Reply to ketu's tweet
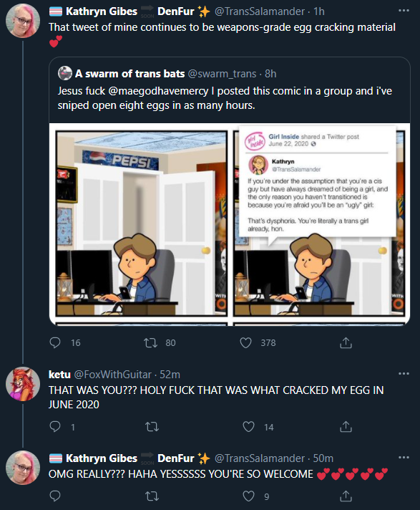 click(55, 426)
